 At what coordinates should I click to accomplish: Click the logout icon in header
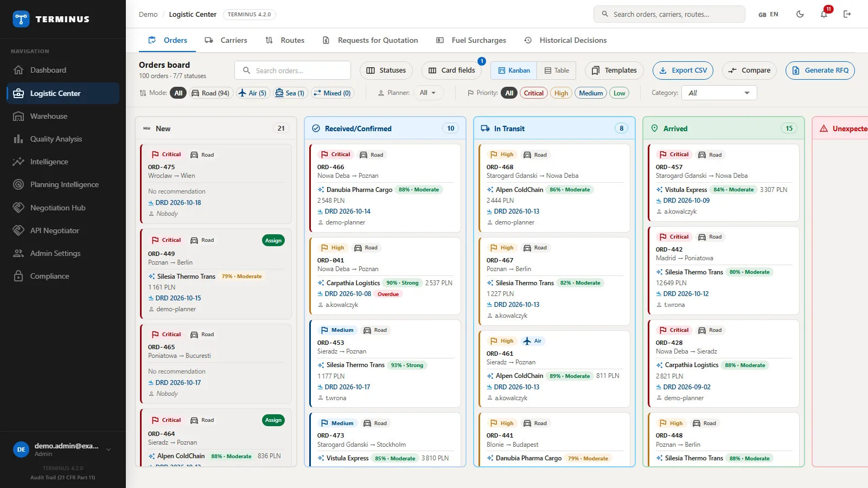(847, 14)
